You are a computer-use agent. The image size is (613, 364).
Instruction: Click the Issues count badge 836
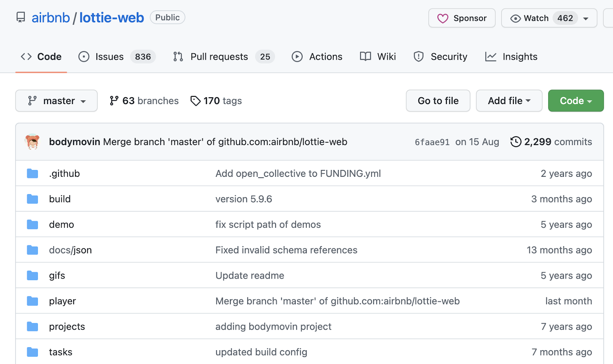tap(143, 57)
